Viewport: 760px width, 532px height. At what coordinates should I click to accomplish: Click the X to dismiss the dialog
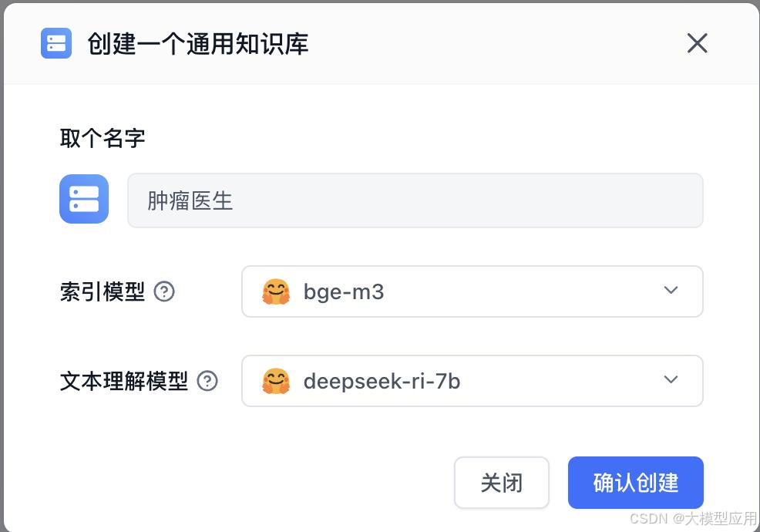click(697, 43)
